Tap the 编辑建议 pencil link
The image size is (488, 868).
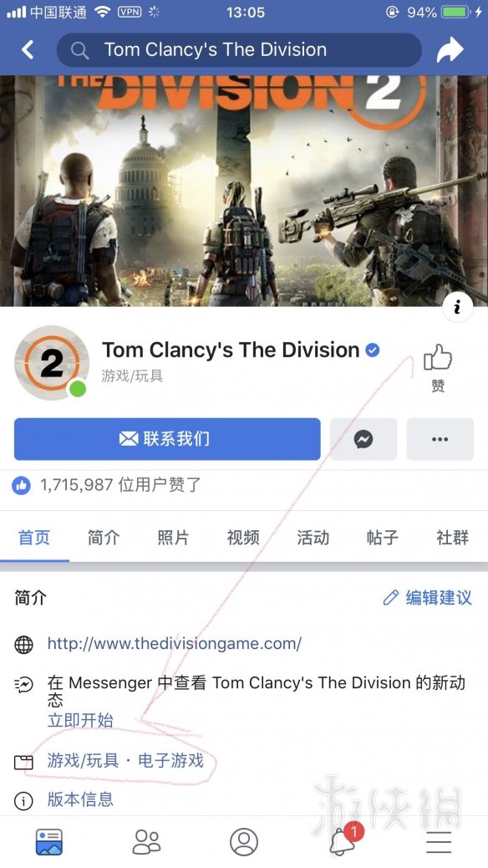[x=428, y=597]
